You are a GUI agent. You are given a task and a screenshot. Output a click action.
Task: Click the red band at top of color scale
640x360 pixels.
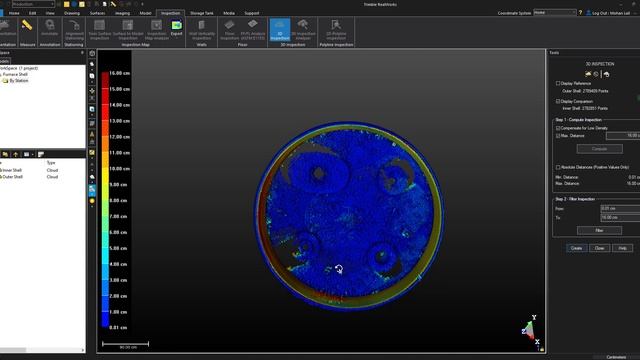[x=105, y=80]
